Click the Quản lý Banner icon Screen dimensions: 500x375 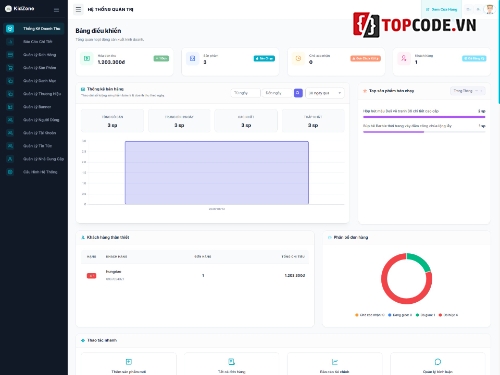click(x=10, y=107)
